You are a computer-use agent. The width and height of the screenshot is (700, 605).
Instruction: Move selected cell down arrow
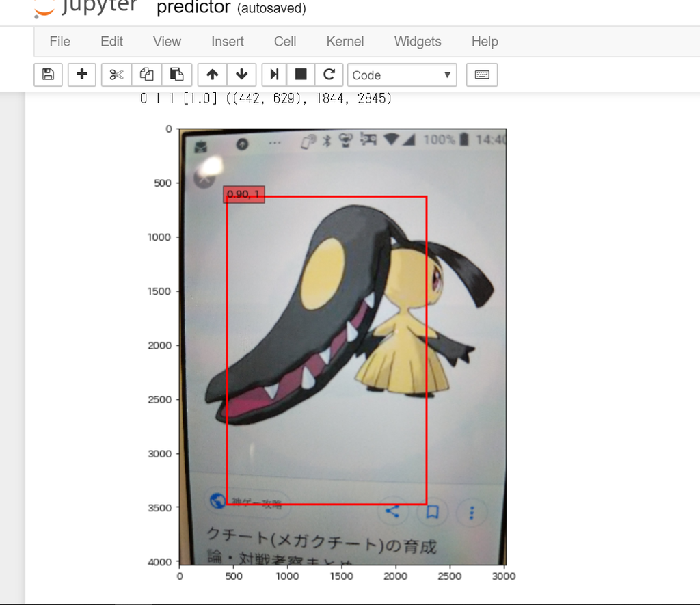[241, 75]
